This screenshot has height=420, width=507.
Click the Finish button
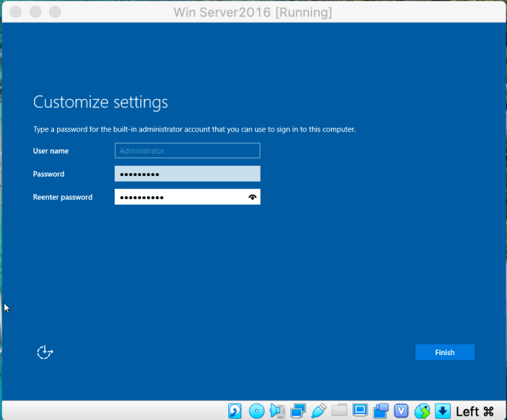445,352
